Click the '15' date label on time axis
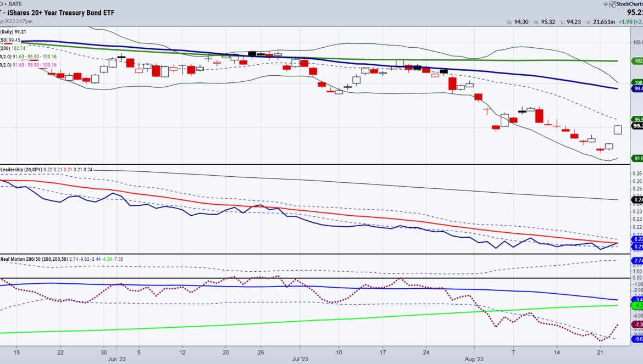This screenshot has height=364, width=643. click(x=16, y=352)
